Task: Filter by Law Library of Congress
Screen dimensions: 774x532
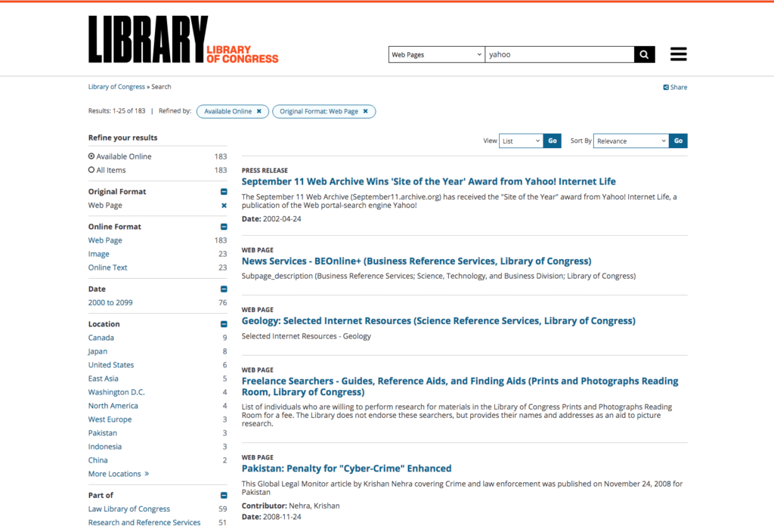Action: tap(128, 509)
